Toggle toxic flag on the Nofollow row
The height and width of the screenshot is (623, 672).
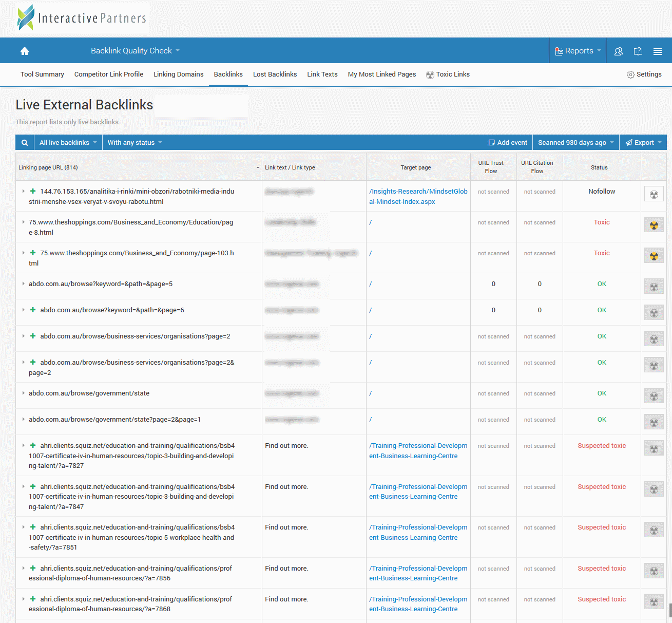tap(654, 194)
